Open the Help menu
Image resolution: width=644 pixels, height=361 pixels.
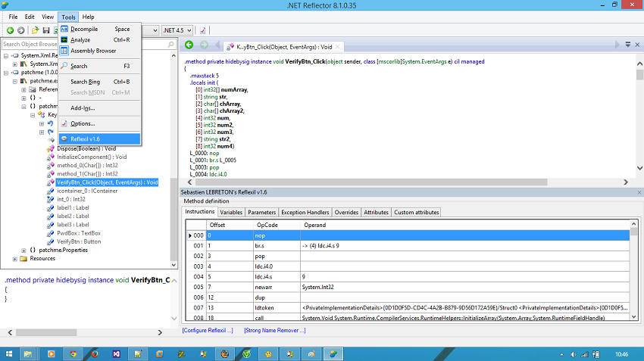click(x=88, y=17)
